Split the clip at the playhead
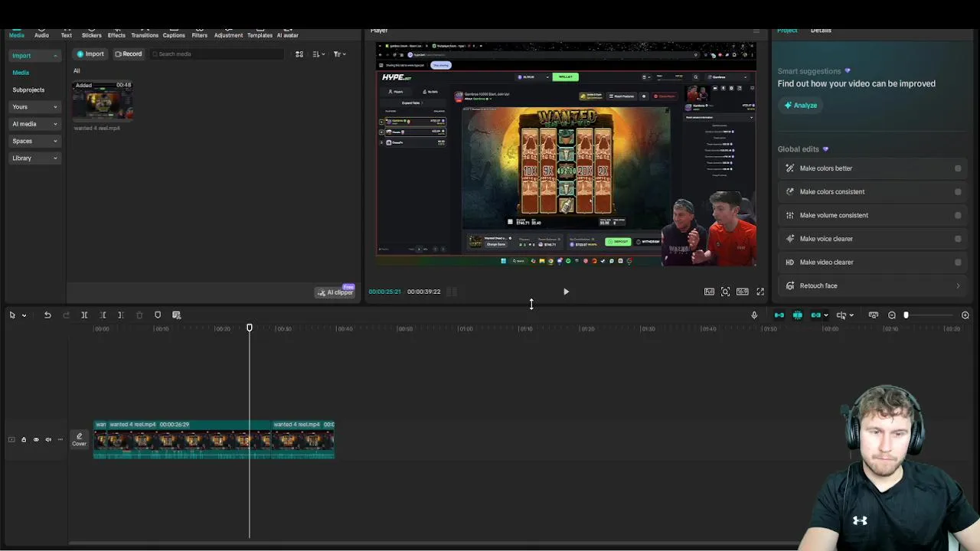 (84, 315)
